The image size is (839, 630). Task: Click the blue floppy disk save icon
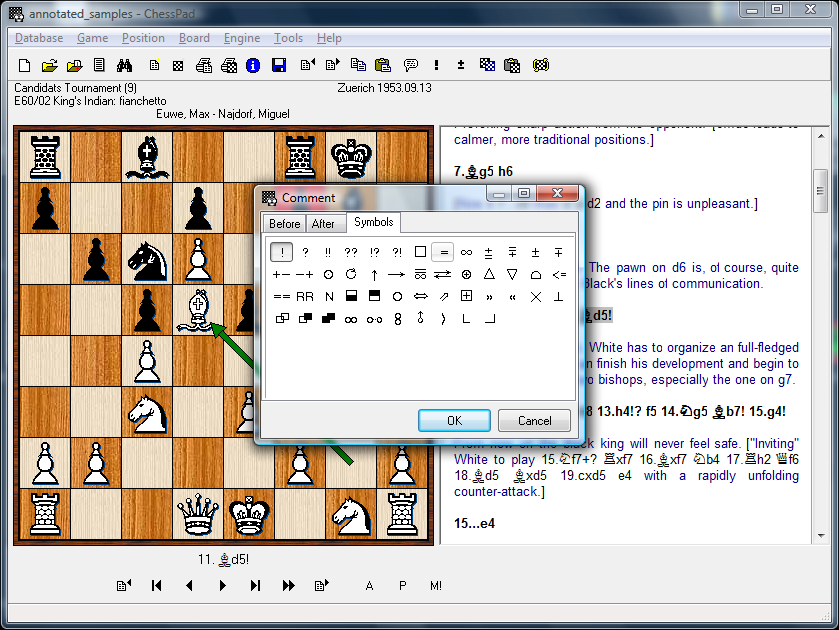pyautogui.click(x=279, y=66)
